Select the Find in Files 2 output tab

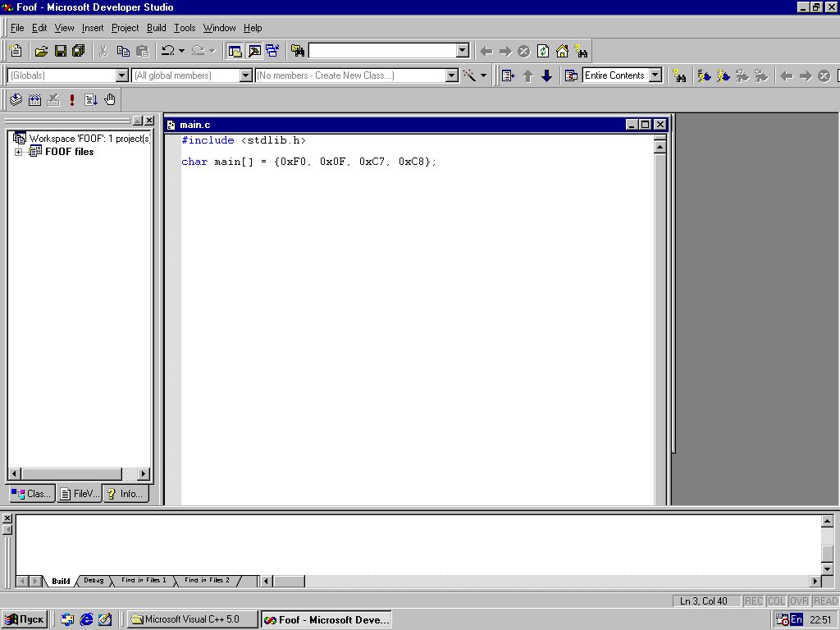[207, 580]
